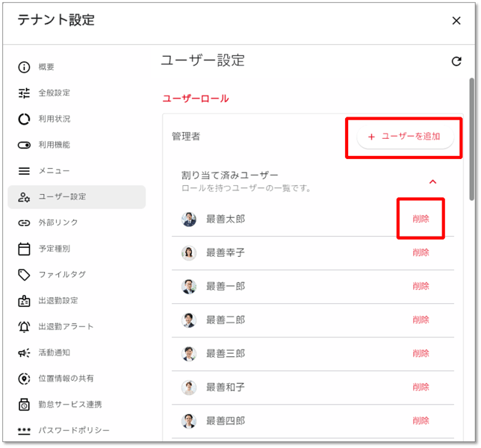Click 最善四郎's avatar photo
This screenshot has height=448, width=481.
(x=189, y=421)
